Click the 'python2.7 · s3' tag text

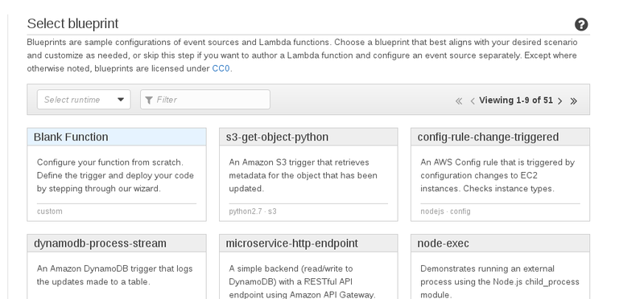coord(253,211)
